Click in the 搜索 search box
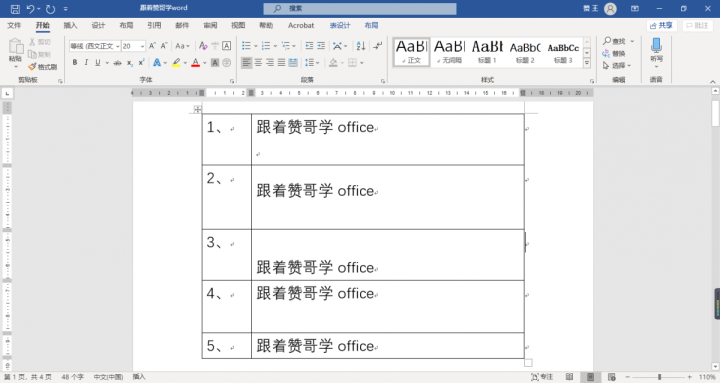 tap(360, 9)
